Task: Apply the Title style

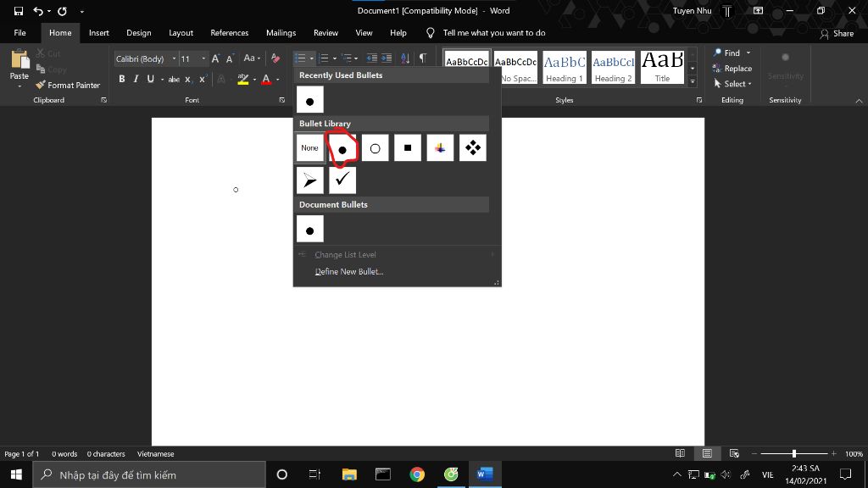Action: click(662, 68)
